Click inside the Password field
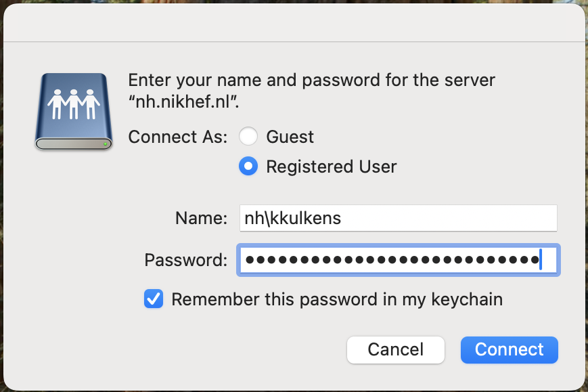588x392 pixels. pos(399,260)
